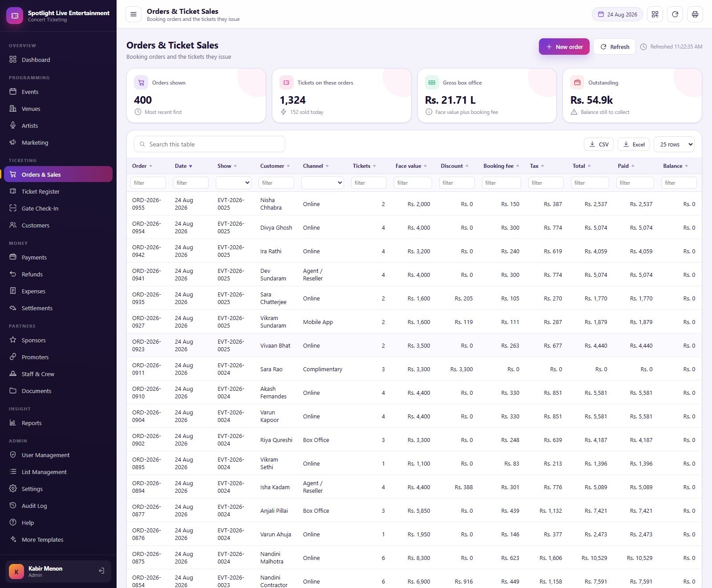
Task: Click the Tickets column filter field
Action: [x=369, y=183]
